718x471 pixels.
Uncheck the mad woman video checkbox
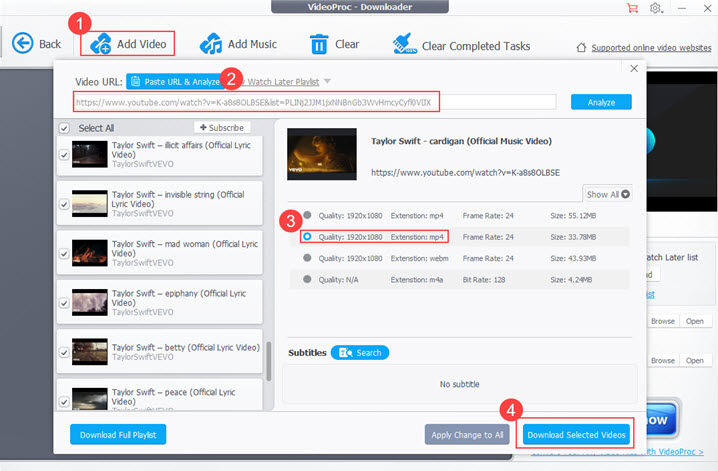coord(64,254)
